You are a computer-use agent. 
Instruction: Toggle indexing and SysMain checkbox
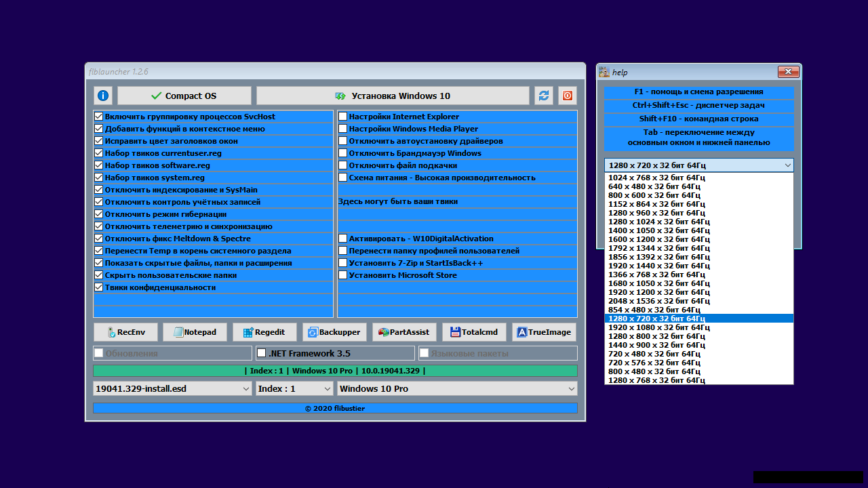tap(99, 190)
